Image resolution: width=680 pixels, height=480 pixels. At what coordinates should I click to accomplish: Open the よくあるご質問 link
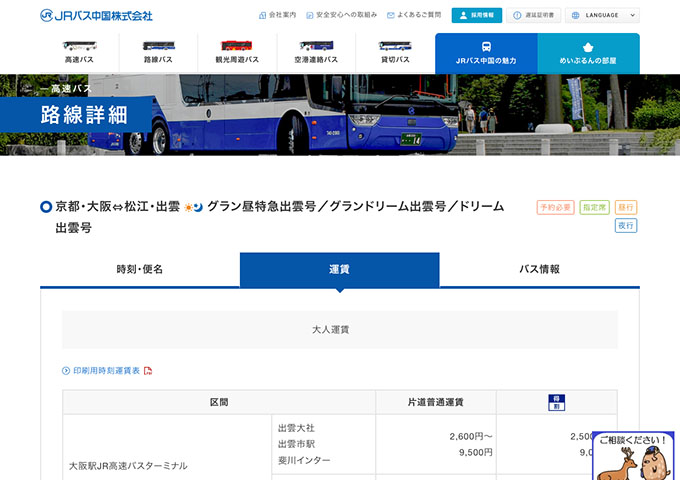tap(414, 15)
